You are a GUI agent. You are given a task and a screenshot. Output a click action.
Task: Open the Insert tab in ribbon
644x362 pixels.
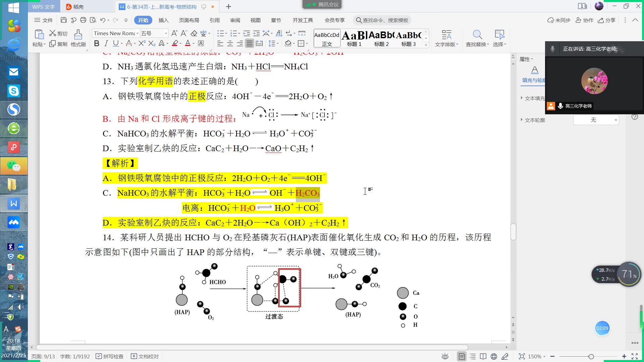coord(163,20)
